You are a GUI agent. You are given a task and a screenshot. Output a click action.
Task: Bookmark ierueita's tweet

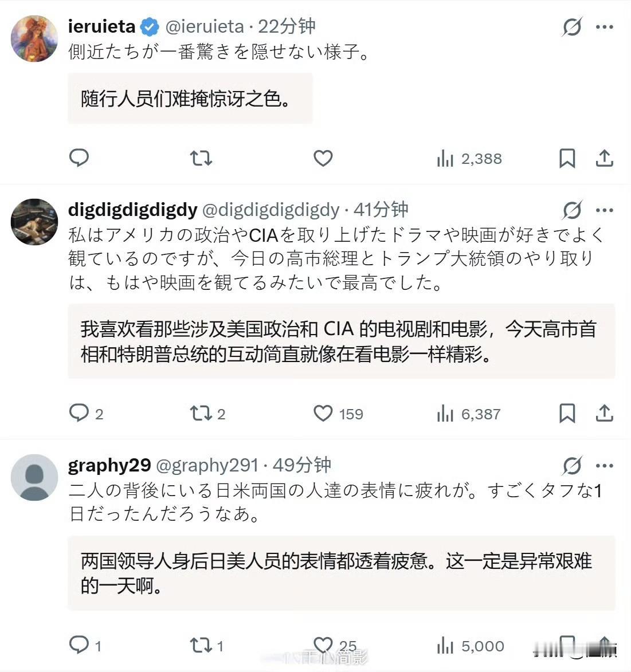pos(567,158)
